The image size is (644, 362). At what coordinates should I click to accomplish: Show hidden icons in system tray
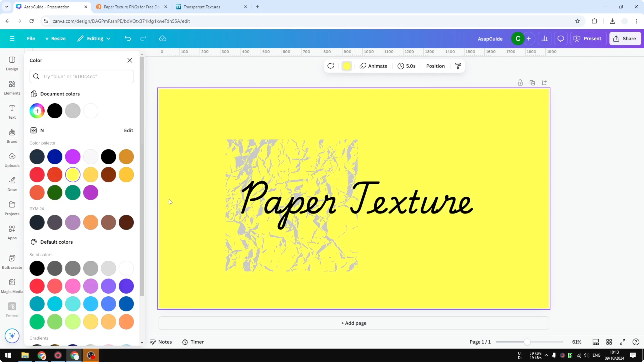(x=547, y=355)
